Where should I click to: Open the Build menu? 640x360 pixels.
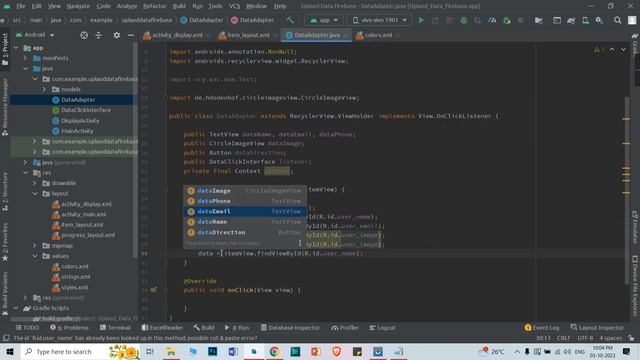point(179,6)
